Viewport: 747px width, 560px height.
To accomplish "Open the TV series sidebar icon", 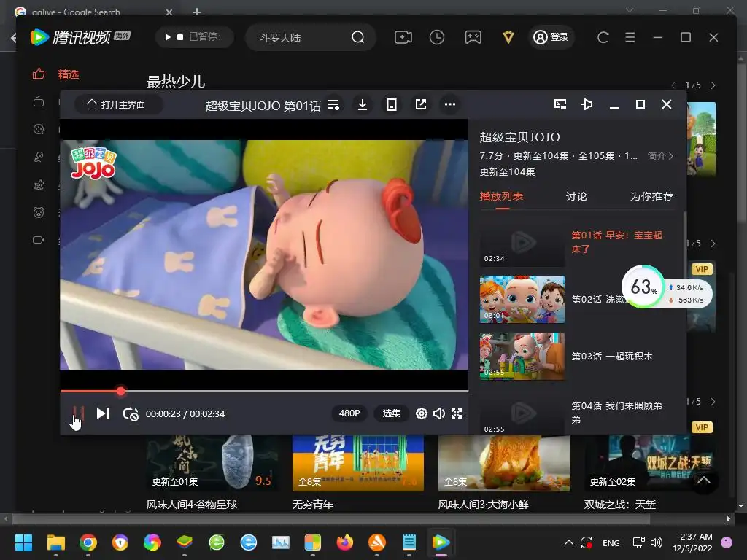I will [39, 101].
